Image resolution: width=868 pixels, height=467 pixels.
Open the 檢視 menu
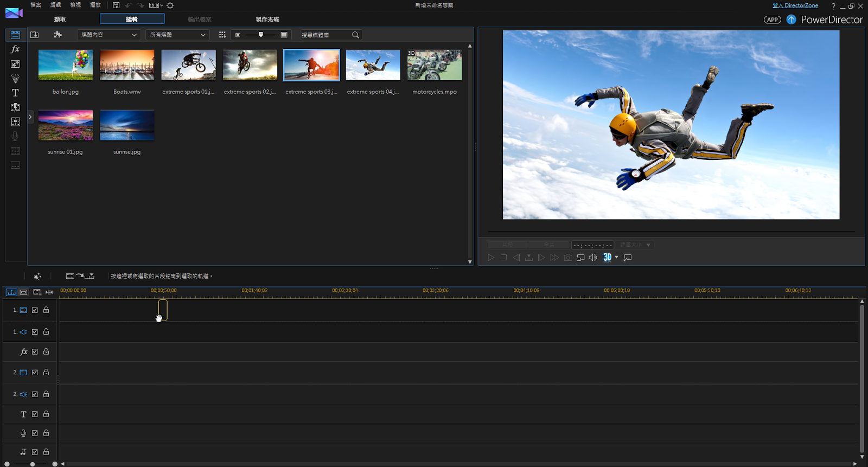(75, 5)
